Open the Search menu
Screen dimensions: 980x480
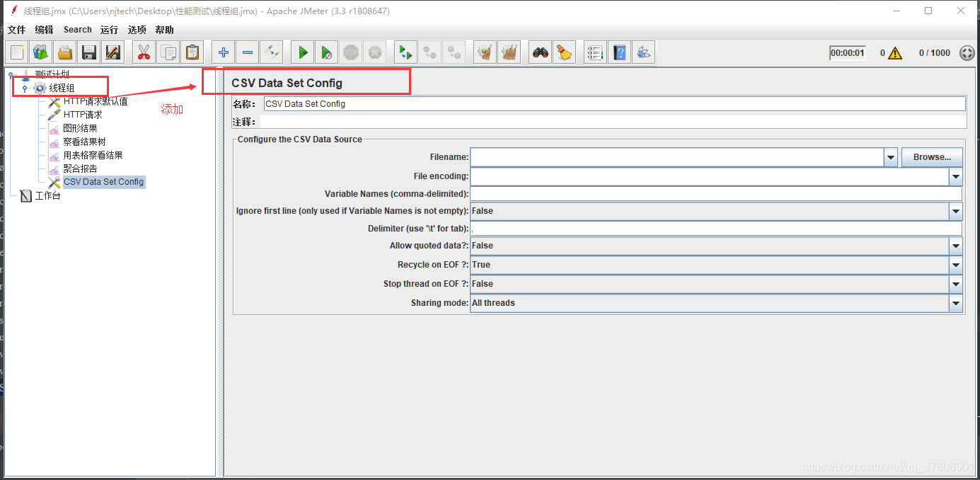click(x=77, y=30)
